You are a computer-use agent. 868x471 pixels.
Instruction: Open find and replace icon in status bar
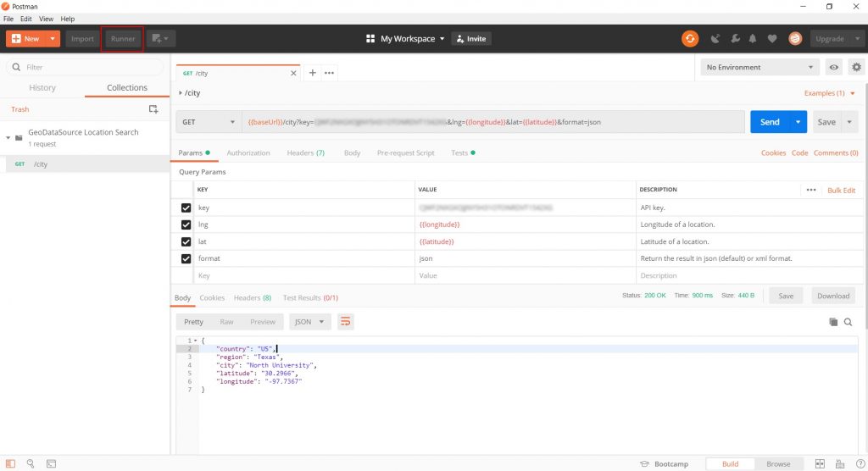click(x=31, y=464)
